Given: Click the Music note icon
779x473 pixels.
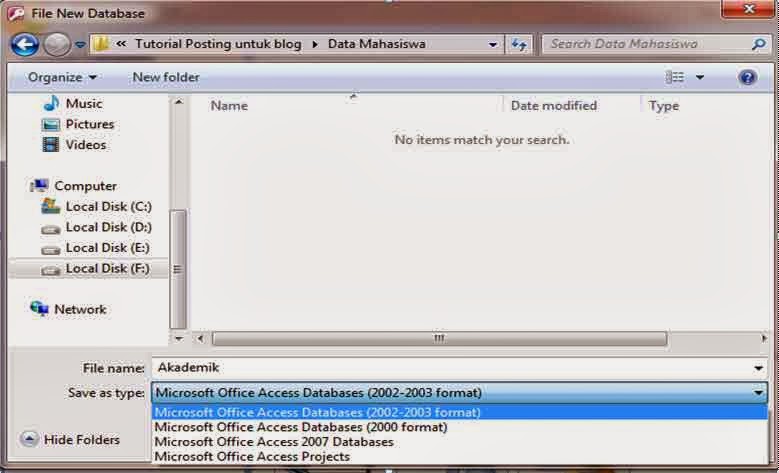Looking at the screenshot, I should (x=51, y=103).
